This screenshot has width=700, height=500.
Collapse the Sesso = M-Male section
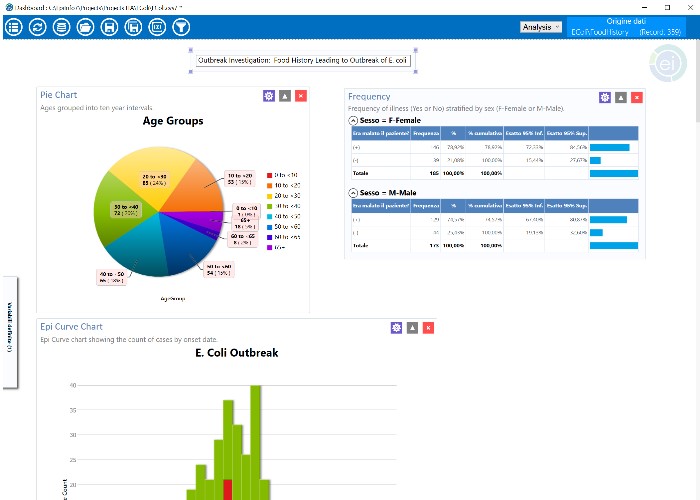coord(353,193)
